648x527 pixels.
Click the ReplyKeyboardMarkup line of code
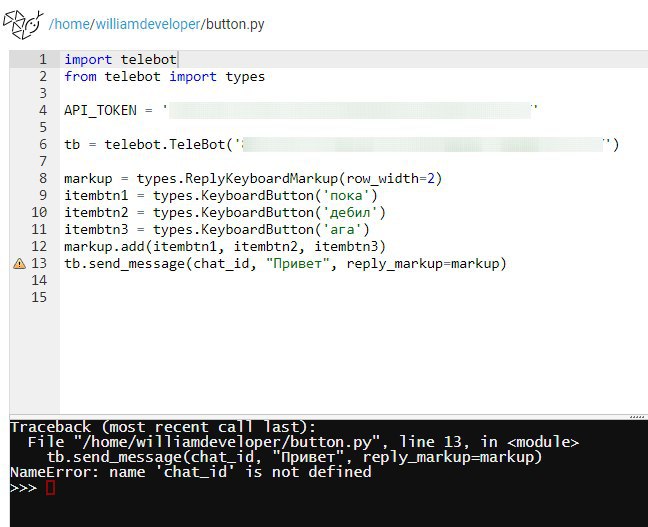253,179
